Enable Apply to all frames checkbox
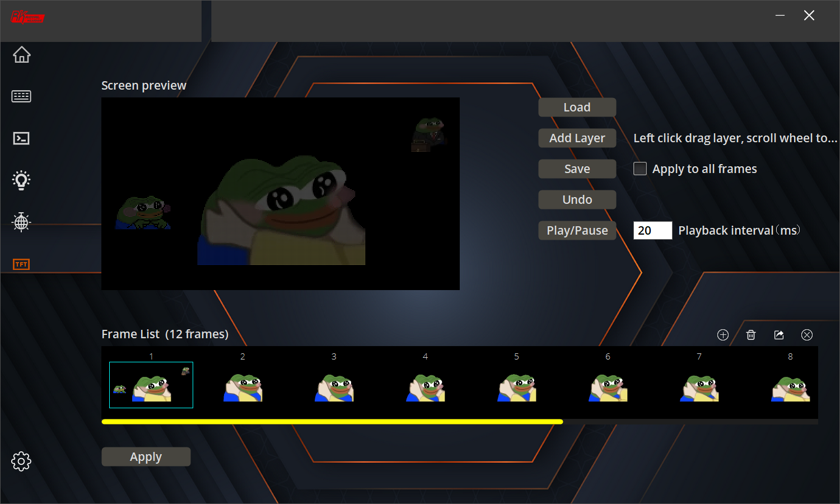Screen dimensions: 840x504 [640, 169]
